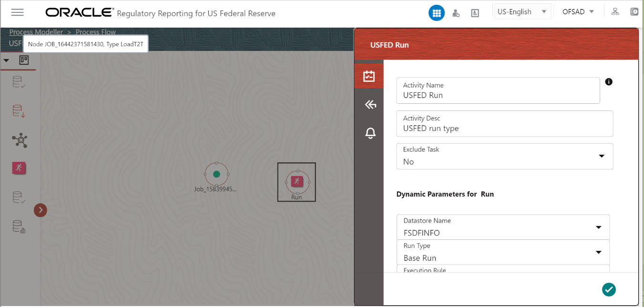The image size is (644, 307).
Task: Click the collapse triangle above the palette
Action: click(x=6, y=60)
